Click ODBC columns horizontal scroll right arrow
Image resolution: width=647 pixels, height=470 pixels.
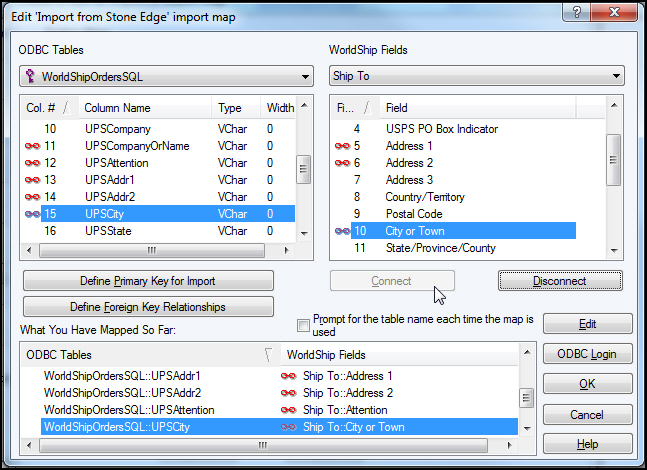coord(286,250)
